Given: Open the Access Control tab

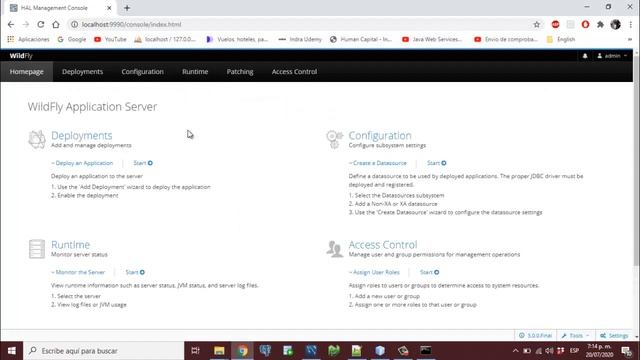Looking at the screenshot, I should point(294,71).
